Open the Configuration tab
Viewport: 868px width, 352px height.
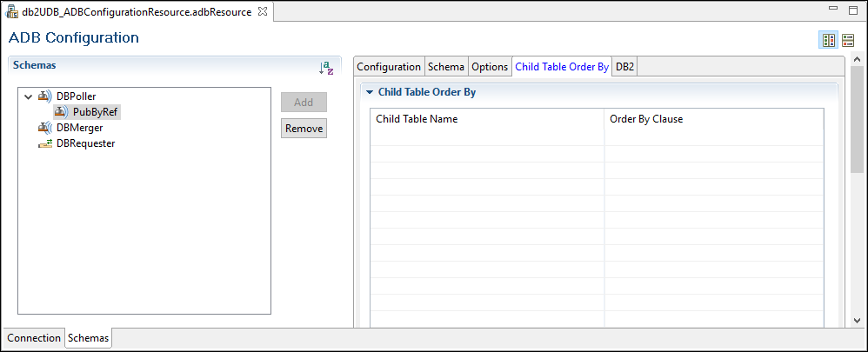pyautogui.click(x=389, y=67)
